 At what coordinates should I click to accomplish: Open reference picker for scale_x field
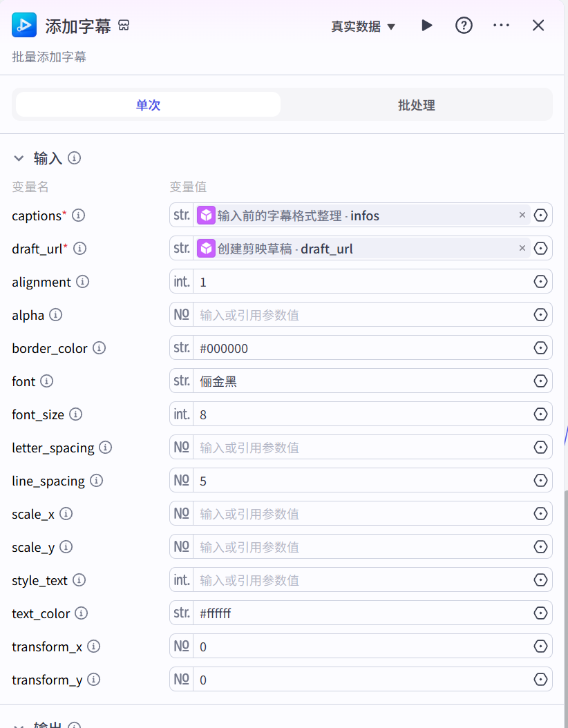pyautogui.click(x=540, y=513)
